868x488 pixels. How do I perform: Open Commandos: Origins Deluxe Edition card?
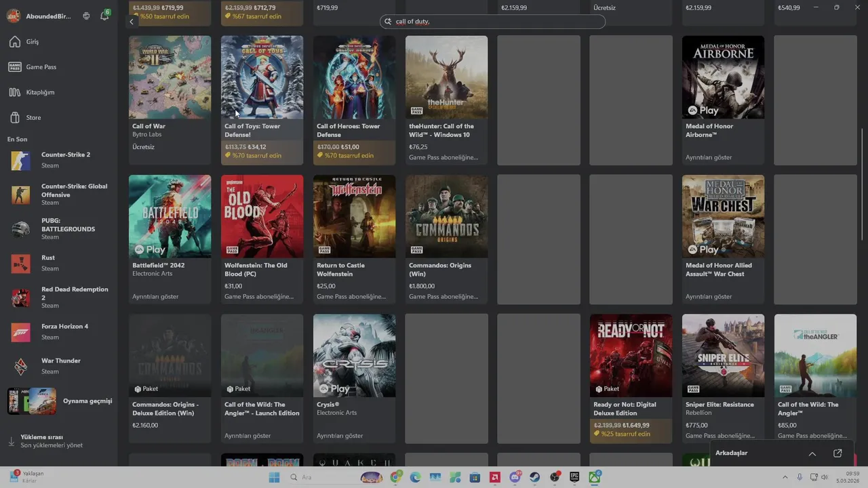(x=170, y=378)
